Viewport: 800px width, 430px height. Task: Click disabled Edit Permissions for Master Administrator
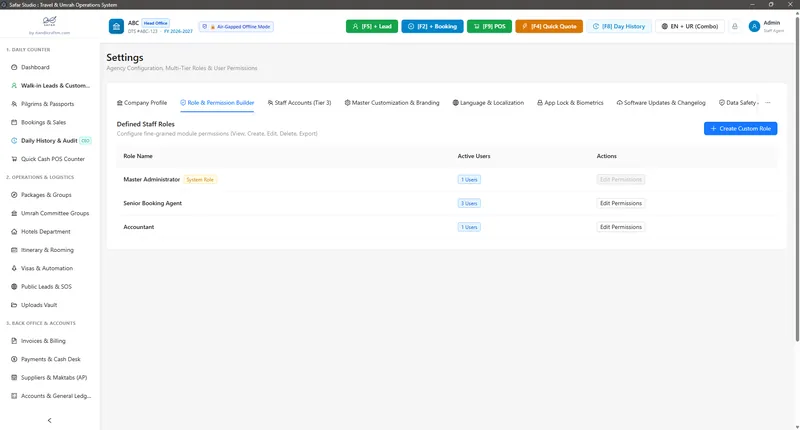coord(620,180)
